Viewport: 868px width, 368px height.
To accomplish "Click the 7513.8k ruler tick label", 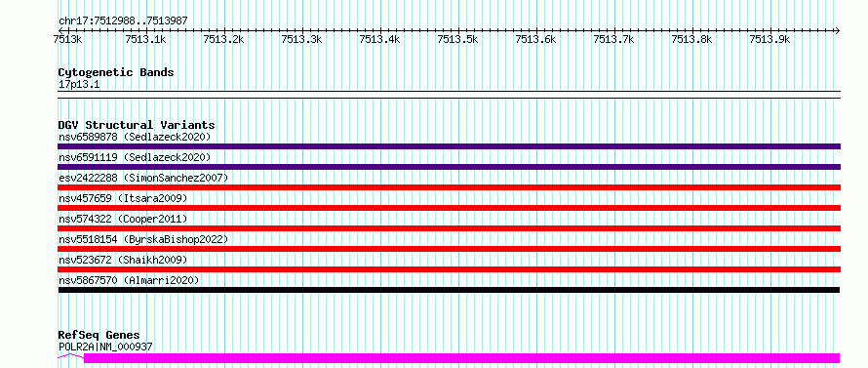I will pos(692,39).
